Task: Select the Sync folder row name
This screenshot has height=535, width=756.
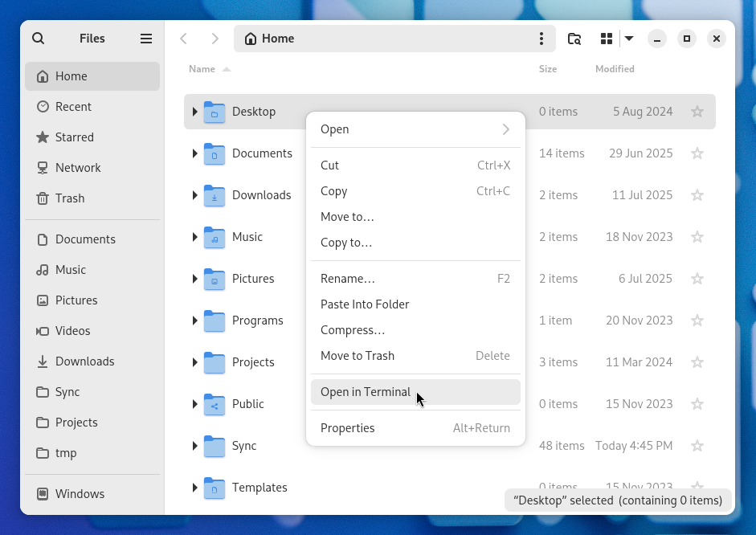Action: (x=244, y=446)
